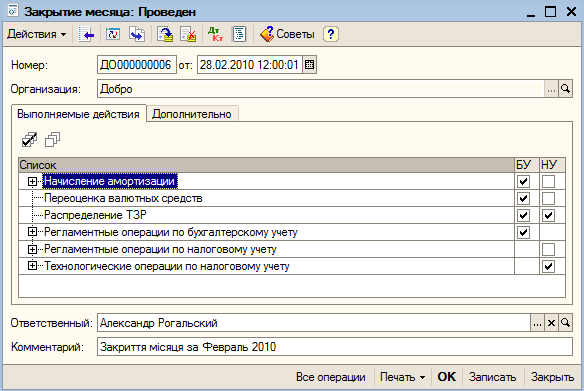
Task: Toggle БУ checkbox for Переоценка валютных средств
Action: tap(523, 198)
